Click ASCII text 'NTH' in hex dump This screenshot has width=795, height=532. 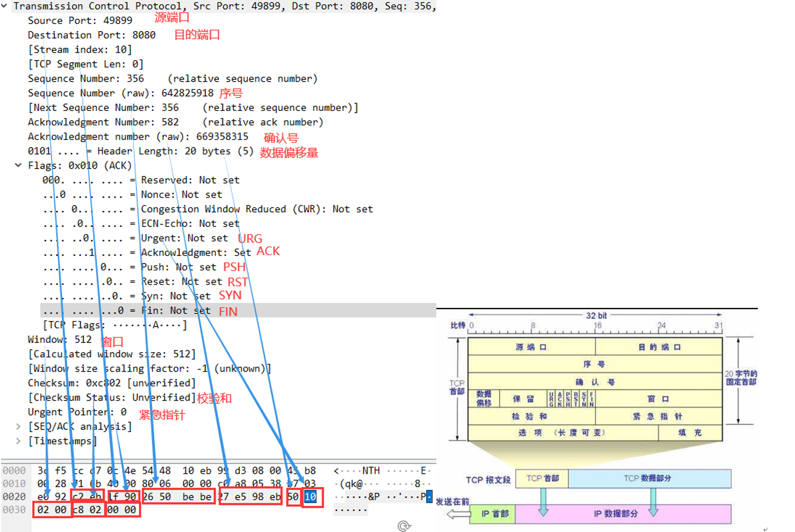[x=371, y=470]
